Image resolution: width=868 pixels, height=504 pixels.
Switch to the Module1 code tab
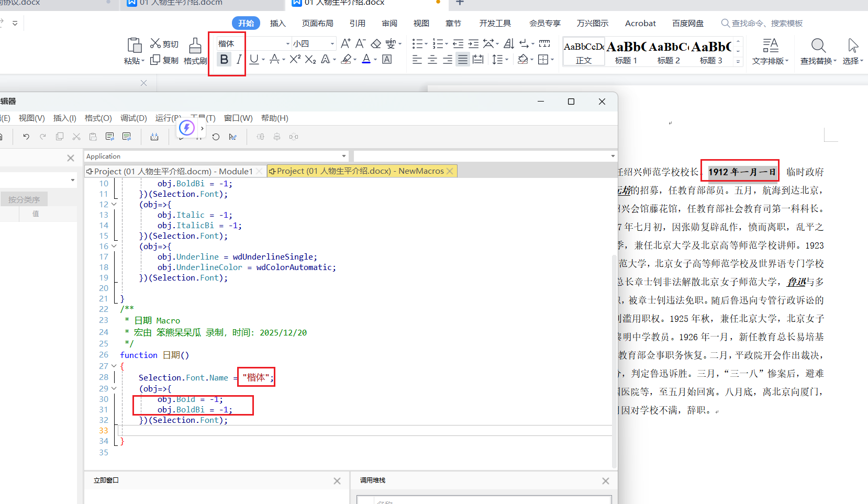click(173, 171)
